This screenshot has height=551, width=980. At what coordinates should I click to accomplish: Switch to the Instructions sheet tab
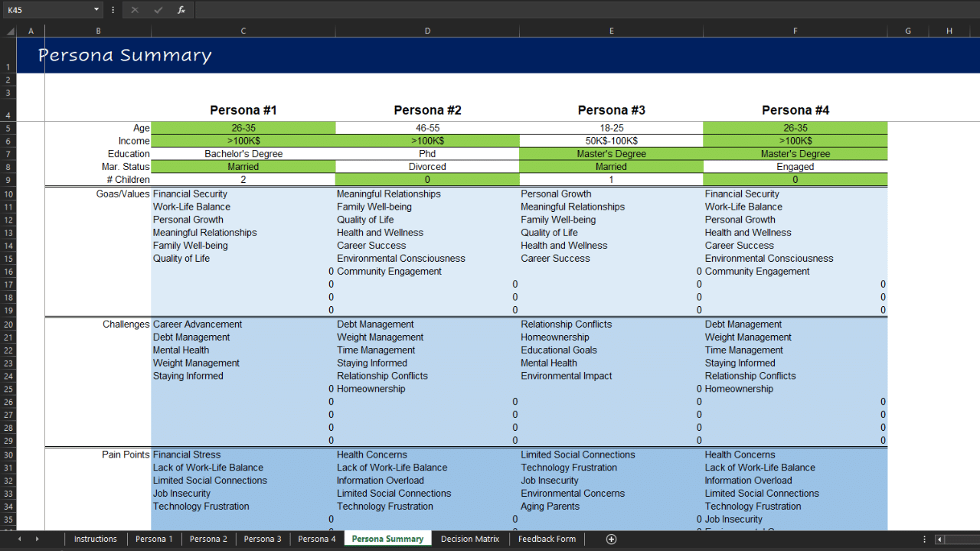pos(95,539)
